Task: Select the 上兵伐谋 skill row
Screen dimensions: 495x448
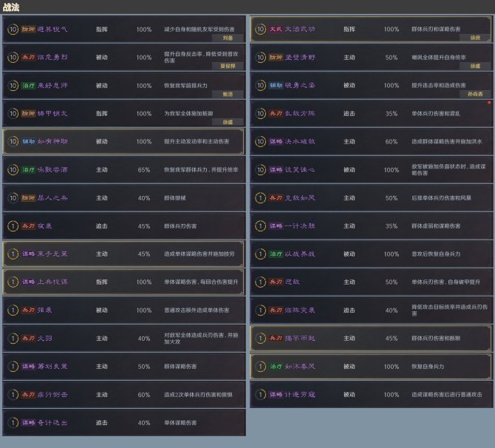Action: 123,282
